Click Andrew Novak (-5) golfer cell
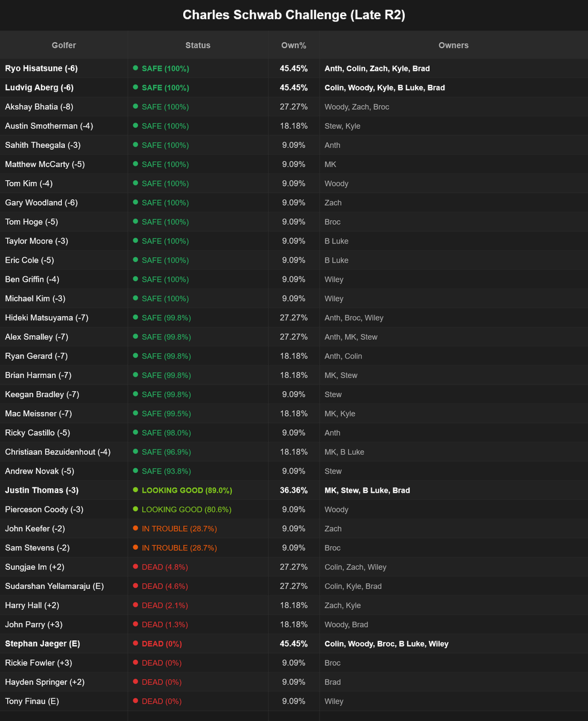Screen dimensions: 588x721 tap(64, 471)
